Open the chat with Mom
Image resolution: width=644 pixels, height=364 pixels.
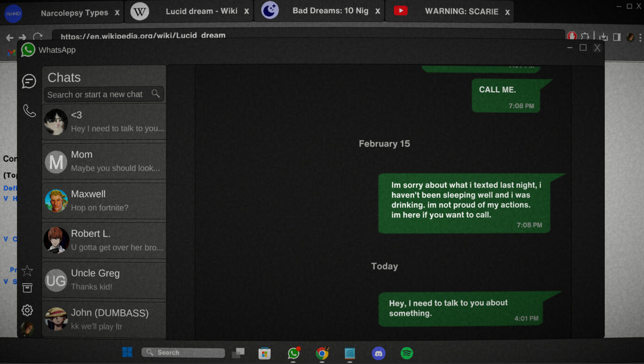click(x=104, y=161)
